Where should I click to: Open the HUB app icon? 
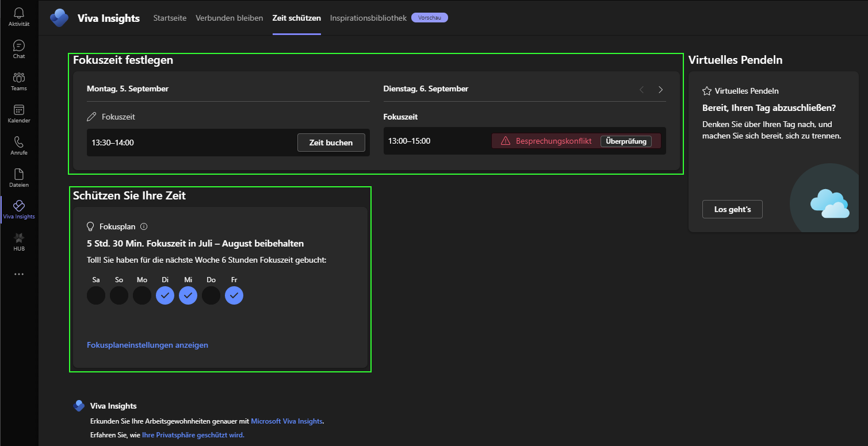(x=19, y=239)
